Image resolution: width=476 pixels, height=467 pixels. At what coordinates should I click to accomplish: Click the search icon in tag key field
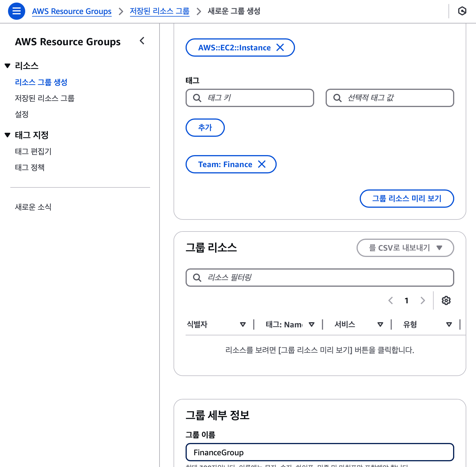point(197,98)
